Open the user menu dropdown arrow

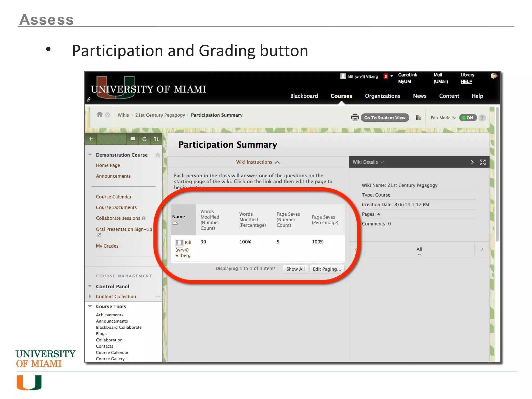pyautogui.click(x=392, y=76)
